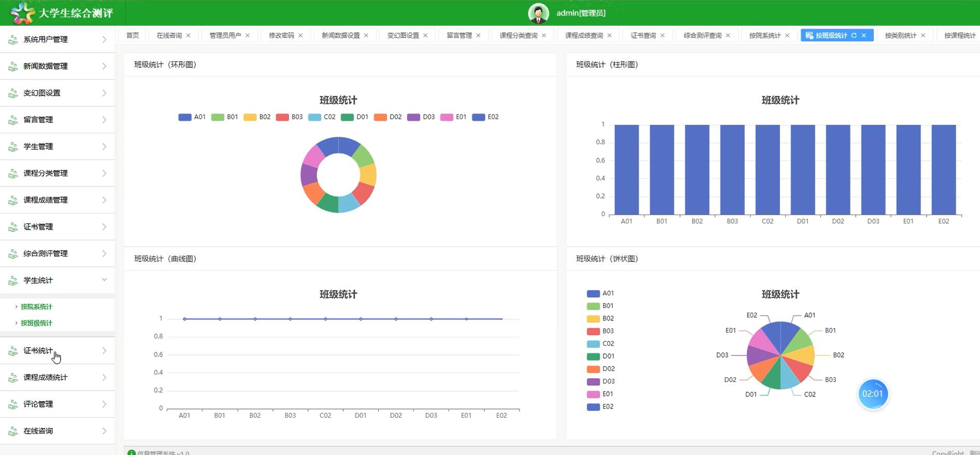
Task: Expand 学生管理 menu chevron
Action: point(104,147)
